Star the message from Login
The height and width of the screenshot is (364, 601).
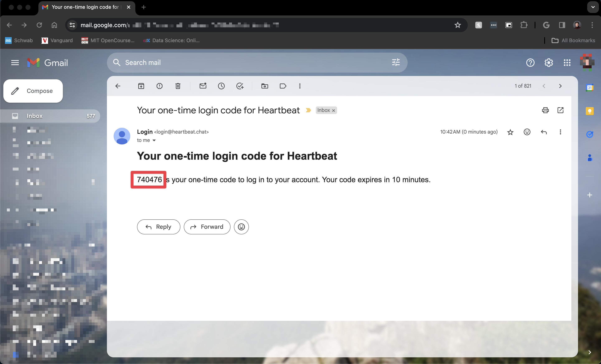(x=510, y=132)
